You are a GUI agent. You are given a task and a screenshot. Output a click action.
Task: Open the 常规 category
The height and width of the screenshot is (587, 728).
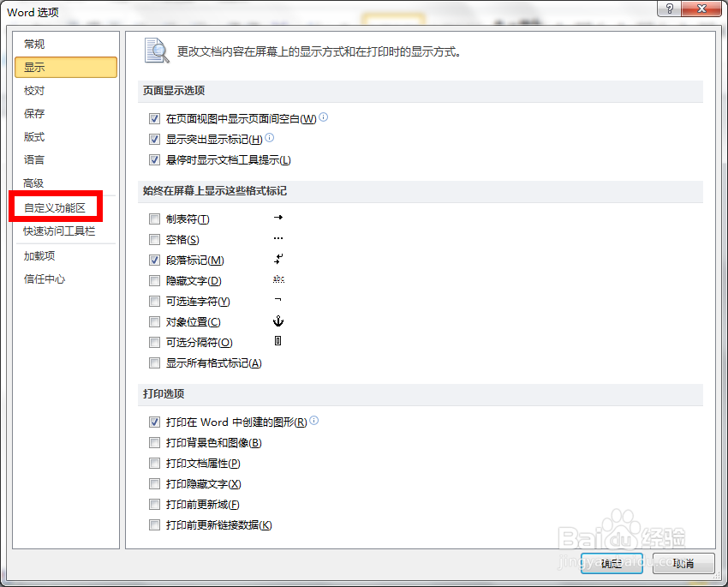pyautogui.click(x=34, y=44)
